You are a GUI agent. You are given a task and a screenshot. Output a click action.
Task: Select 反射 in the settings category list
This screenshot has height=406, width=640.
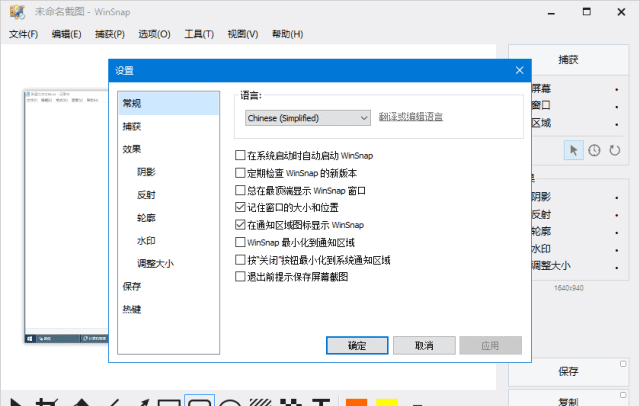tap(168, 195)
